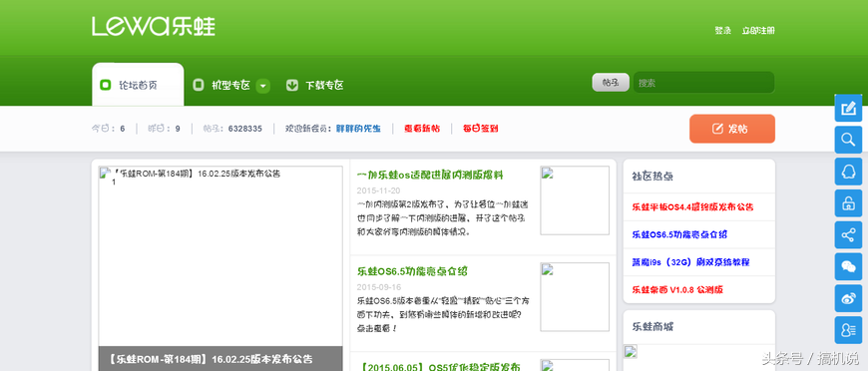Expand the 机型专区 dropdown arrow
Image resolution: width=868 pixels, height=371 pixels.
263,86
